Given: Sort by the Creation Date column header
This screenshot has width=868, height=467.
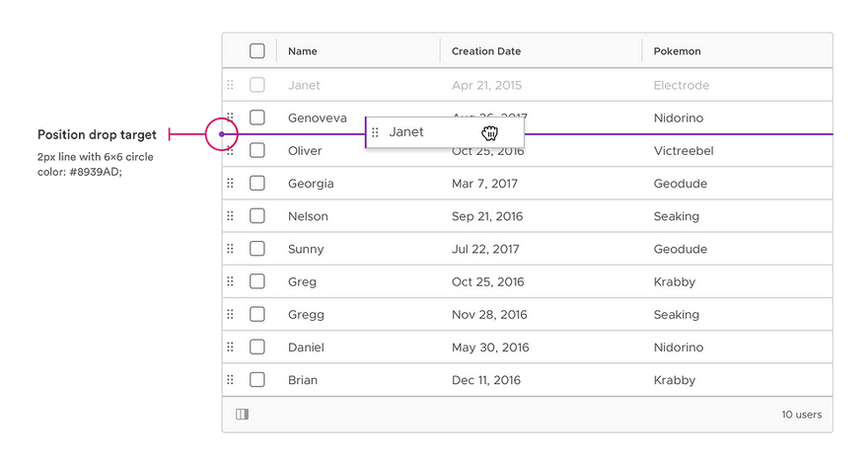Looking at the screenshot, I should [x=486, y=51].
